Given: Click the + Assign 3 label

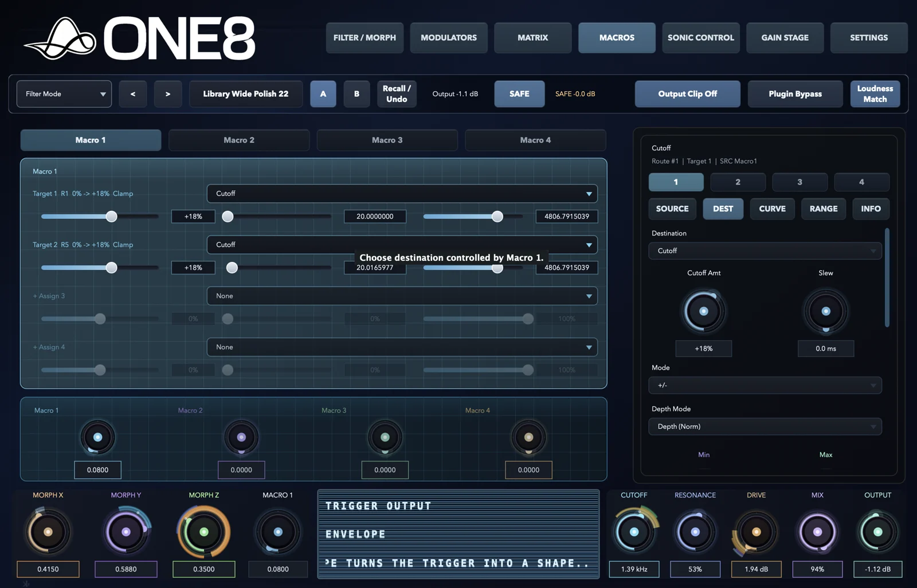Looking at the screenshot, I should (49, 296).
